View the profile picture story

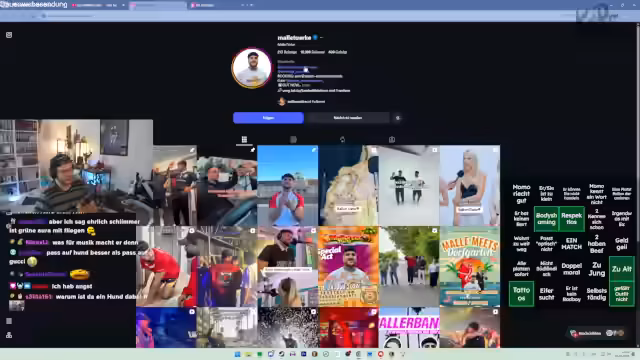[x=251, y=68]
